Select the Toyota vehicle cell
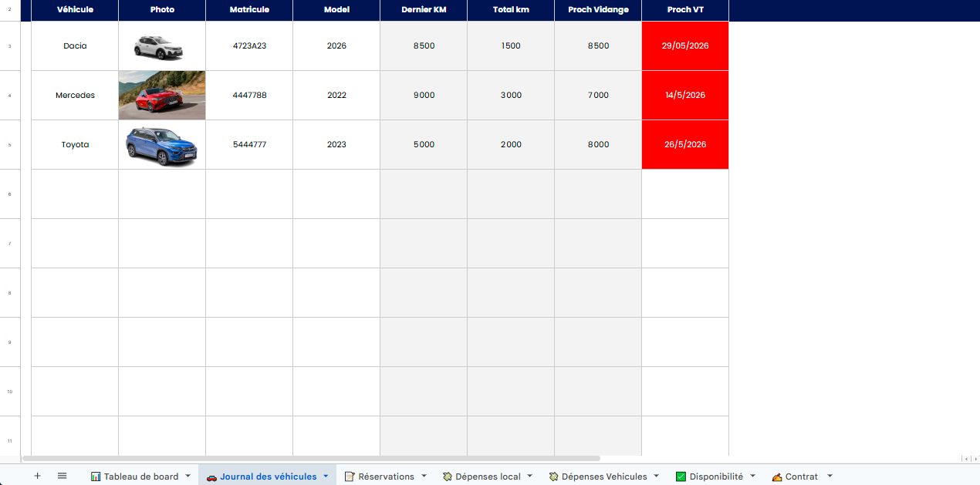This screenshot has height=485, width=980. [x=75, y=145]
